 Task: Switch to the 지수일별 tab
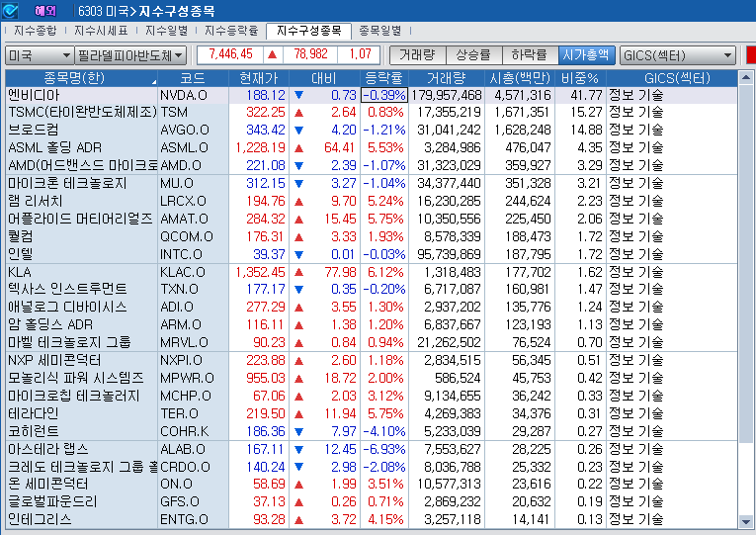click(166, 31)
